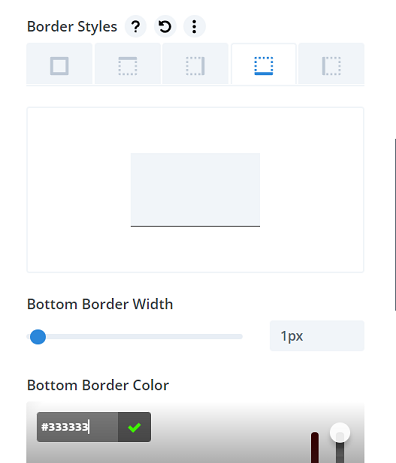
Task: Open the Border Styles three-dot options menu
Action: (194, 26)
